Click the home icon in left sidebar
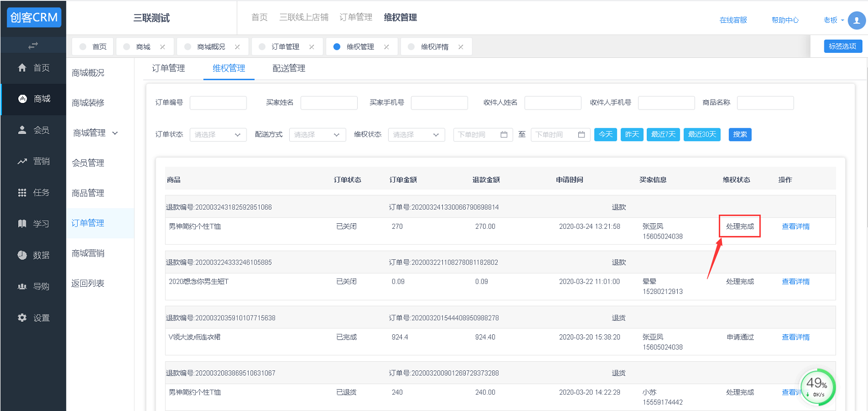The height and width of the screenshot is (411, 868). (x=22, y=67)
